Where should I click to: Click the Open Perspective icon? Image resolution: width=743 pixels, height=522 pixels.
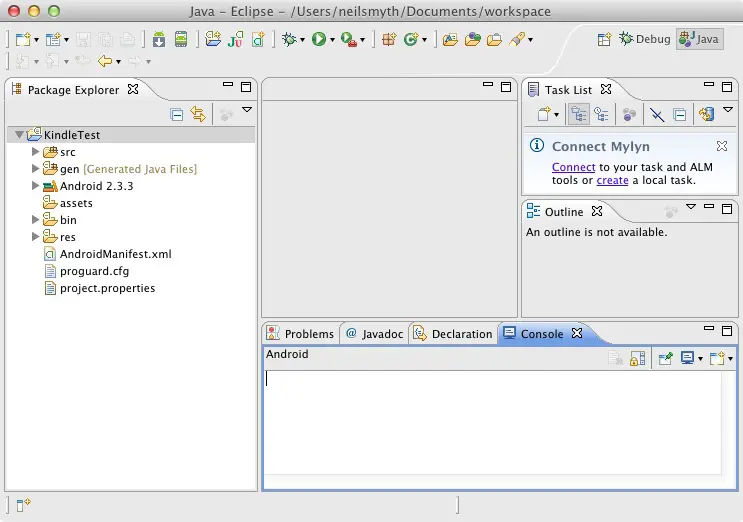604,39
